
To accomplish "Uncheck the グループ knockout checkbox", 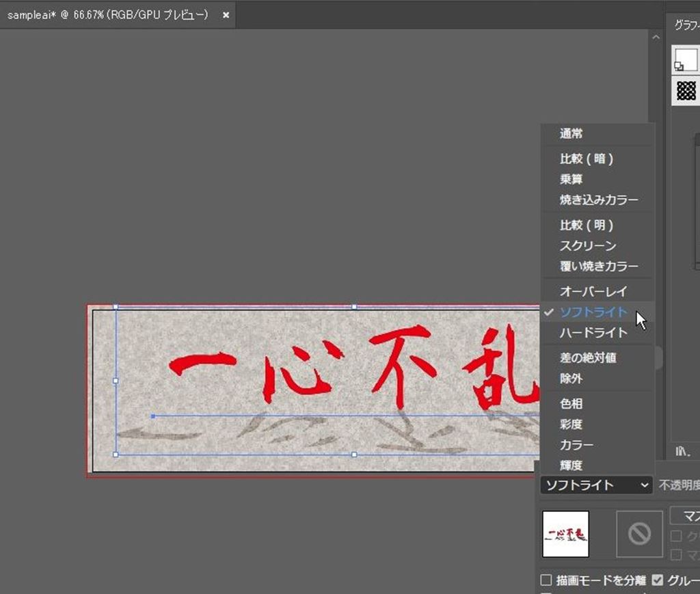I will pos(658,580).
